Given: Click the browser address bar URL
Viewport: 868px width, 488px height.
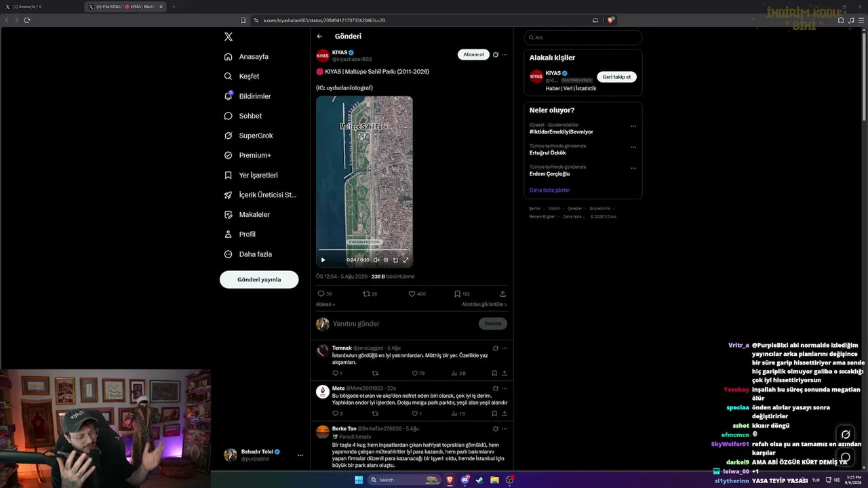Looking at the screenshot, I should pos(324,20).
